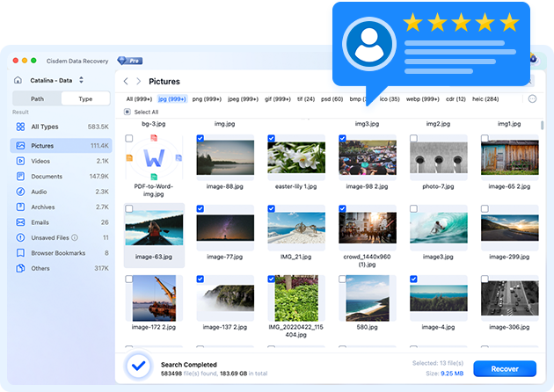Check the image3.jpg surfer checkbox
This screenshot has width=554, height=392.
(x=413, y=208)
